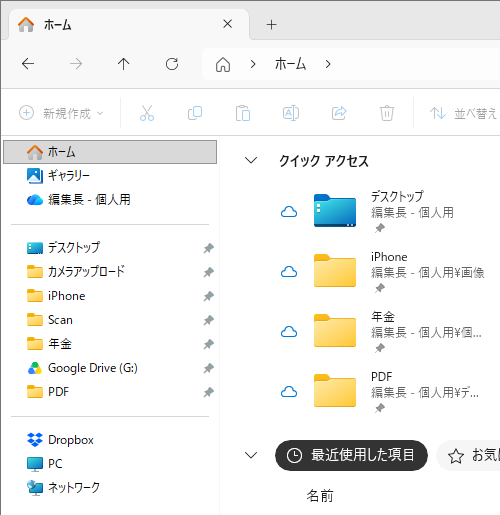Open PDF folder thumbnail in Quick Access
The width and height of the screenshot is (500, 515).
click(x=335, y=390)
